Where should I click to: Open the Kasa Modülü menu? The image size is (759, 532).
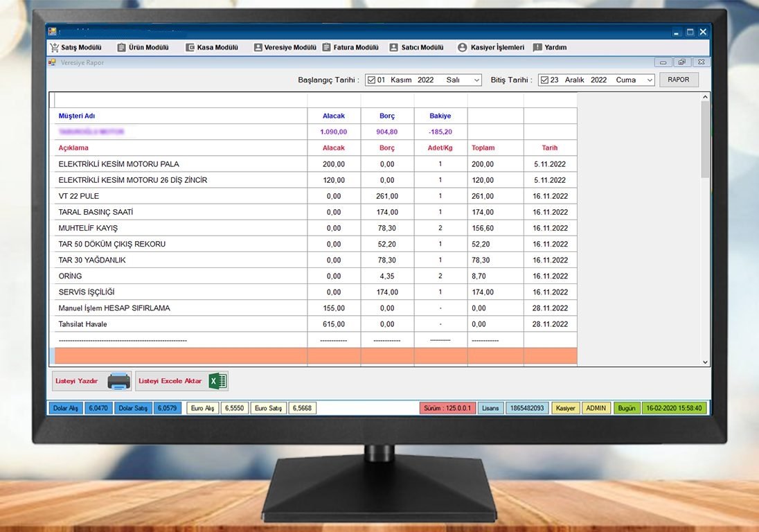point(212,47)
